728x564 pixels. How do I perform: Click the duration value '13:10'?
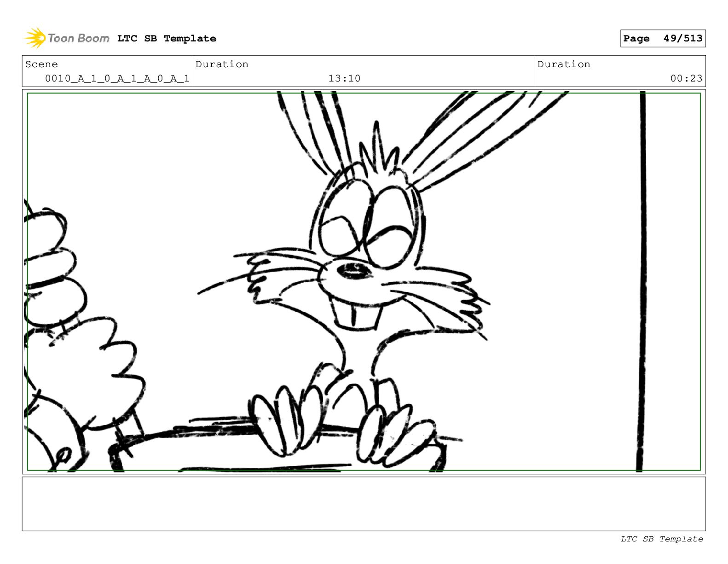click(x=344, y=79)
